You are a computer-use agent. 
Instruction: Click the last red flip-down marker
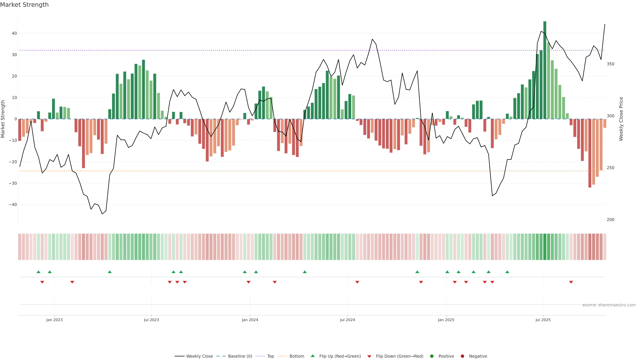pyautogui.click(x=571, y=282)
